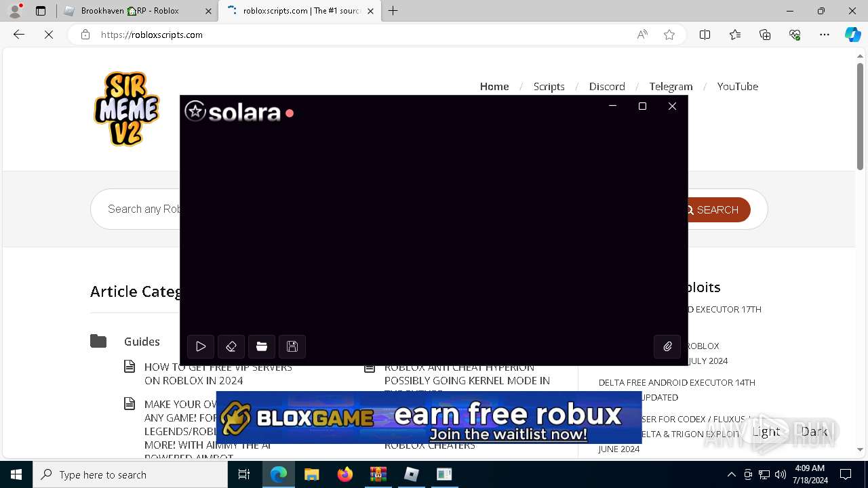Add this page to favorites
Image resolution: width=868 pixels, height=488 pixels.
(x=669, y=35)
